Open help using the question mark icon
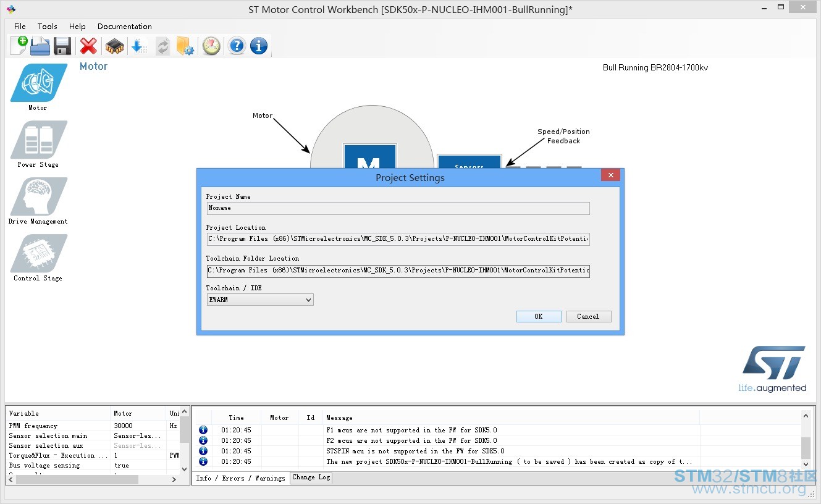 click(x=237, y=46)
